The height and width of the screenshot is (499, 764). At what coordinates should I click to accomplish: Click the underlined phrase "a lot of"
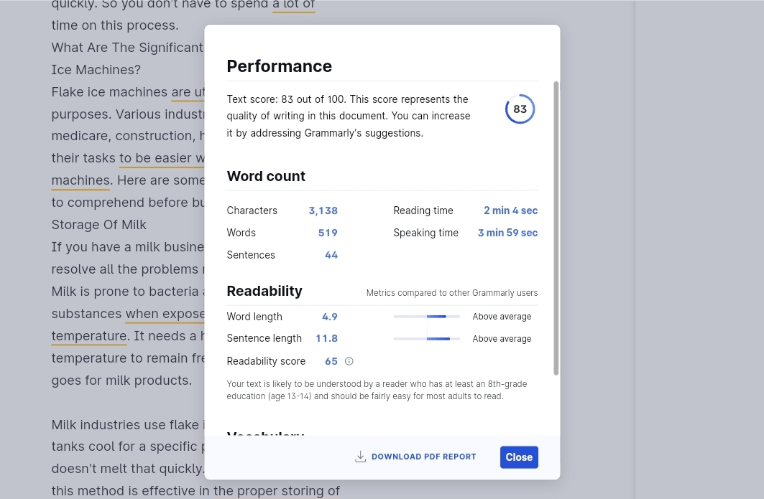[293, 5]
